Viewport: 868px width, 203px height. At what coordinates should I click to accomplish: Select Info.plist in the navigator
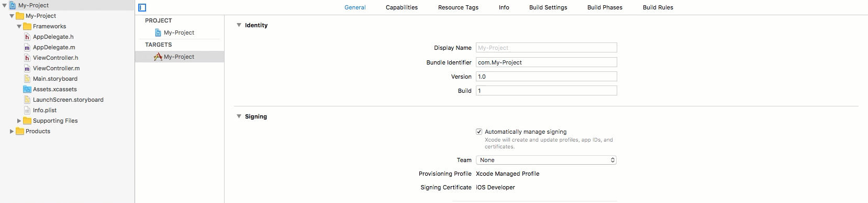coord(44,110)
